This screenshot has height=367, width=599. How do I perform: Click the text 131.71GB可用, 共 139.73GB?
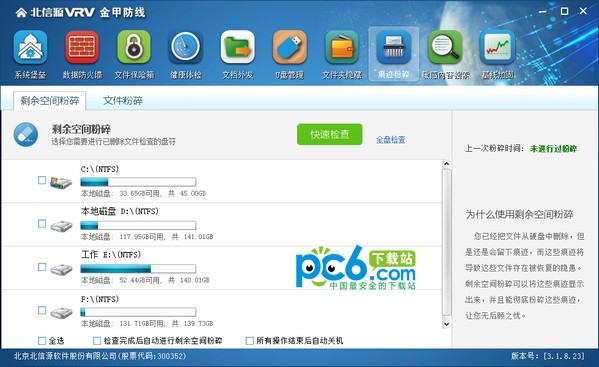click(x=166, y=324)
